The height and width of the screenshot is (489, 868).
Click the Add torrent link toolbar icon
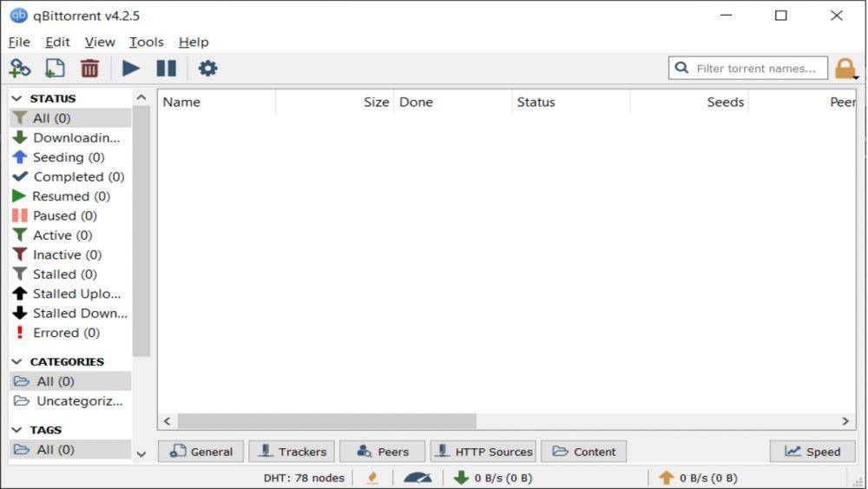pos(20,69)
